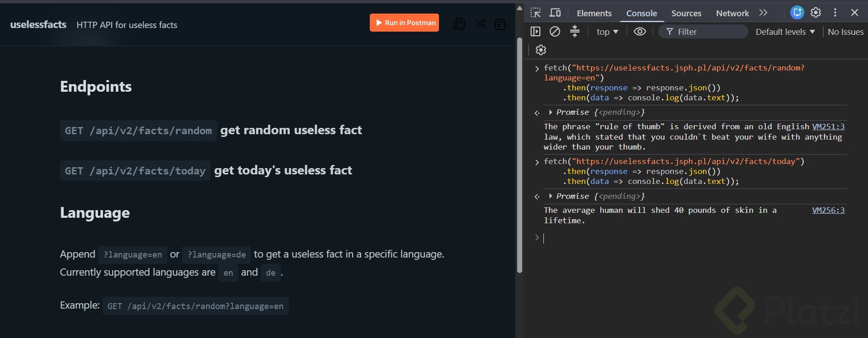
Task: Toggle the device toolbar icon
Action: 555,13
